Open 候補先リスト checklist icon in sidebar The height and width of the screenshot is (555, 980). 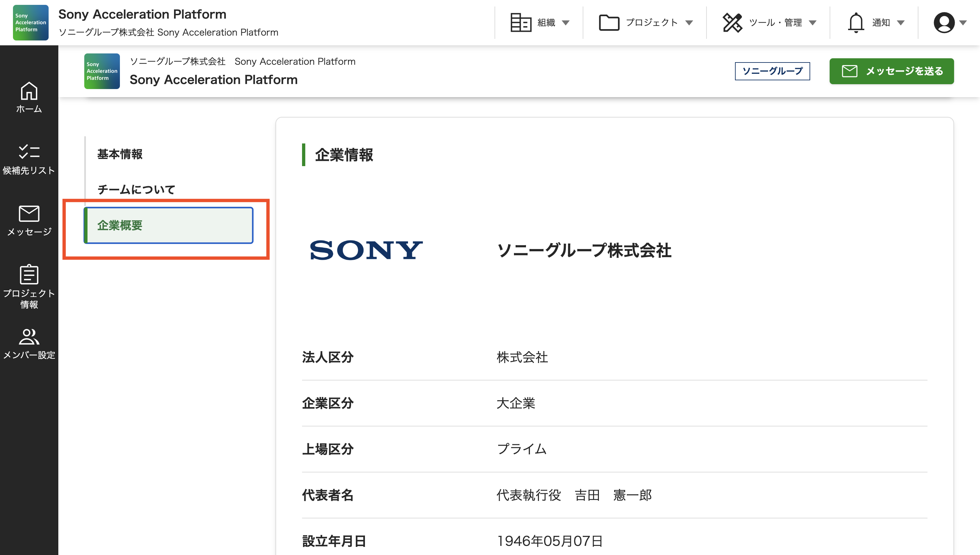(x=29, y=151)
